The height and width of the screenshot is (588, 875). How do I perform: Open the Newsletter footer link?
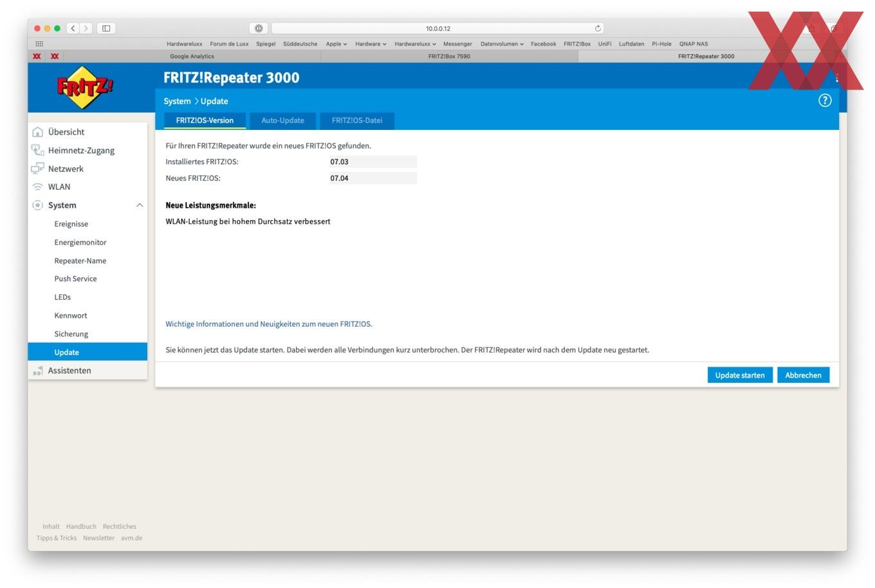[98, 538]
